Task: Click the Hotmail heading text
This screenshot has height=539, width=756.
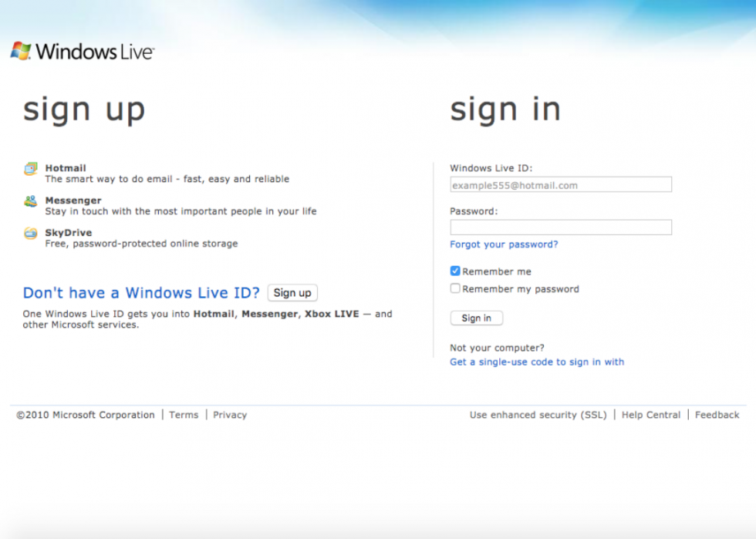Action: pyautogui.click(x=66, y=168)
